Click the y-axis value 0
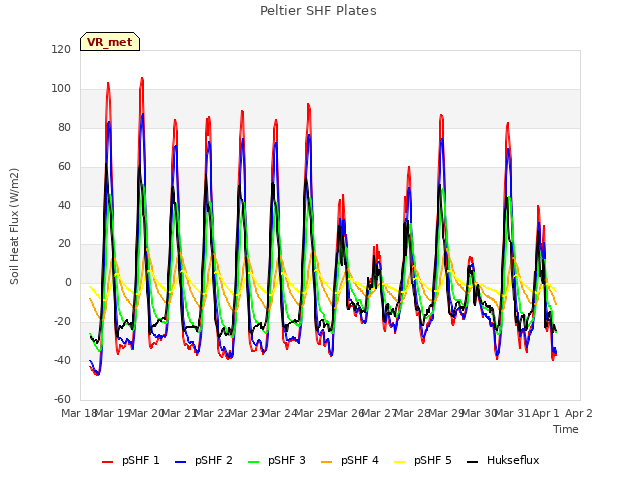640x480 pixels. (x=68, y=282)
